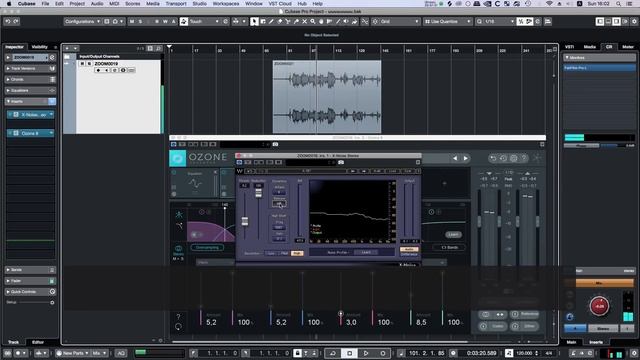The height and width of the screenshot is (360, 640).
Task: Open the Use Quantize dropdown
Action: (x=447, y=21)
